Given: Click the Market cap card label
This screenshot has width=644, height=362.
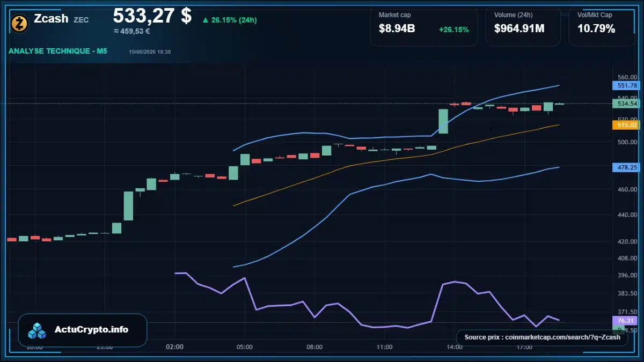Looking at the screenshot, I should pyautogui.click(x=394, y=15).
